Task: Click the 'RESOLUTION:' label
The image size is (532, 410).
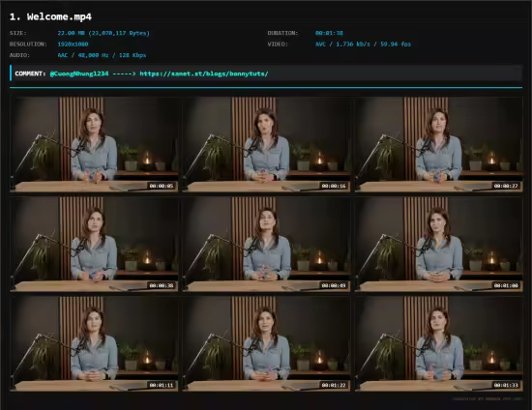Action: 28,44
